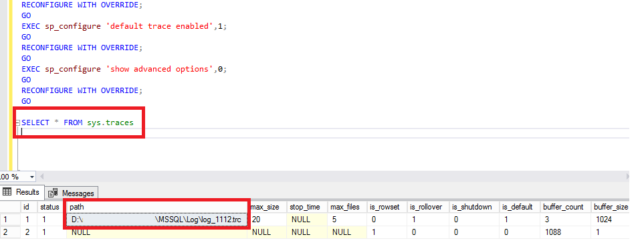644x251 pixels.
Task: Click the 'show advanced options' string
Action: coord(160,68)
